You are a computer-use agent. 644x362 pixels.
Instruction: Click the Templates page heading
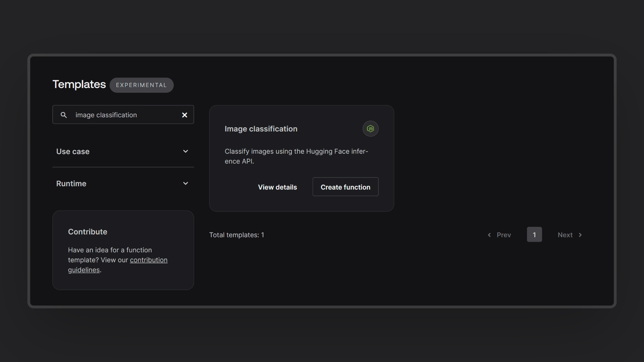click(79, 84)
